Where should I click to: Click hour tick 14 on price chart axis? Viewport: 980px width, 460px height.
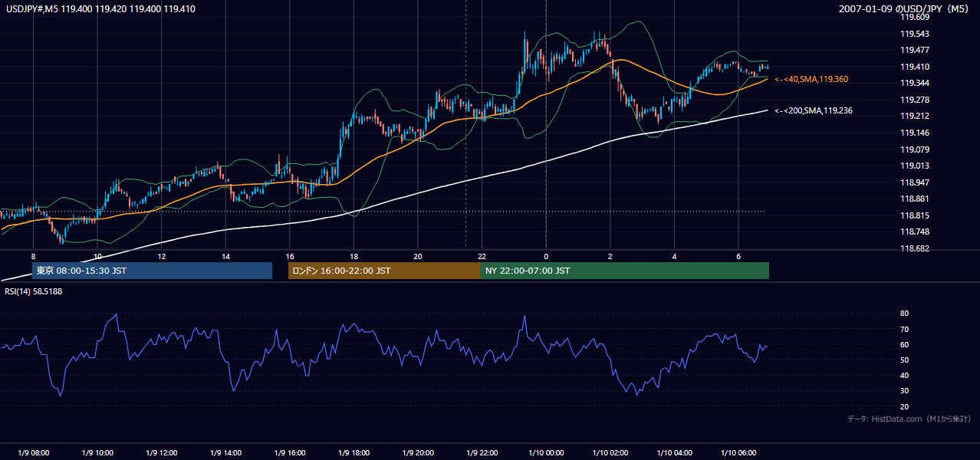[225, 256]
